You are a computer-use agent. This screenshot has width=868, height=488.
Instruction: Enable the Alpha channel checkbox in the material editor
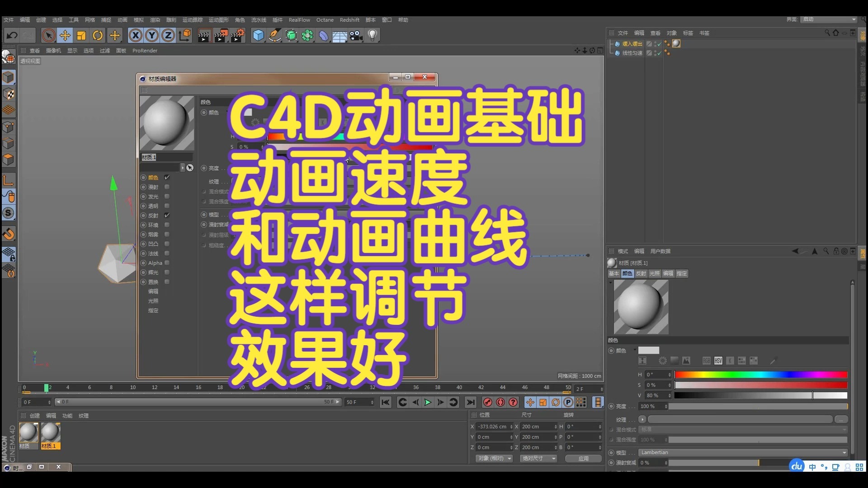click(167, 263)
